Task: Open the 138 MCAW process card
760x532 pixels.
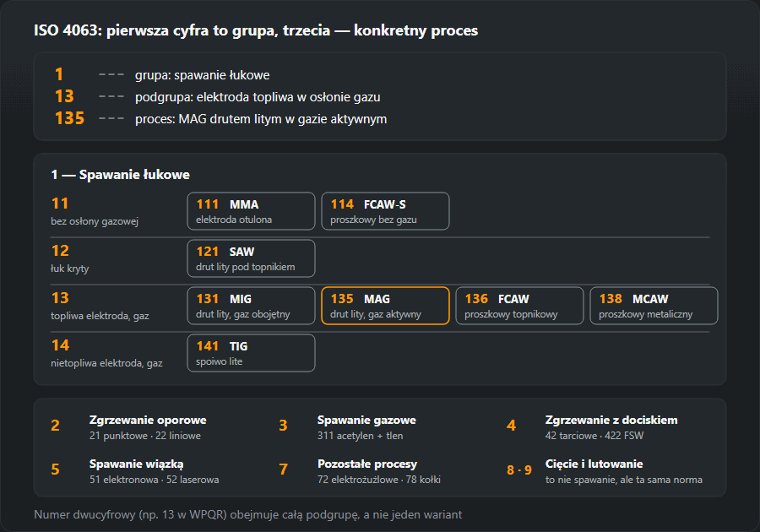Action: point(654,306)
